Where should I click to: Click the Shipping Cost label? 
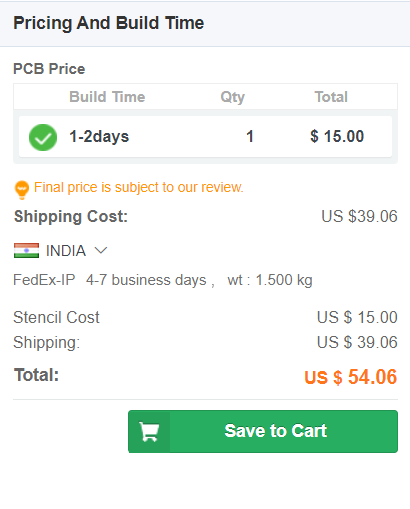(x=71, y=216)
